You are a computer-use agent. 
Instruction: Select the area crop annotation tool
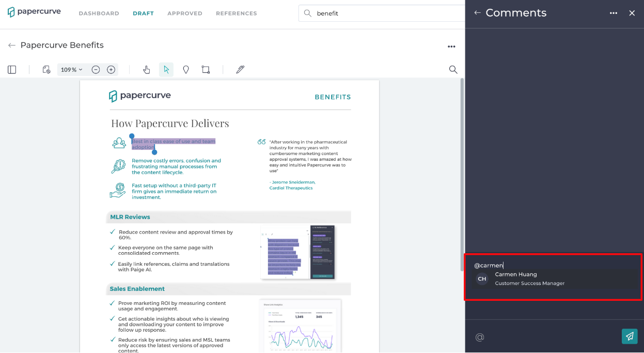pyautogui.click(x=206, y=70)
